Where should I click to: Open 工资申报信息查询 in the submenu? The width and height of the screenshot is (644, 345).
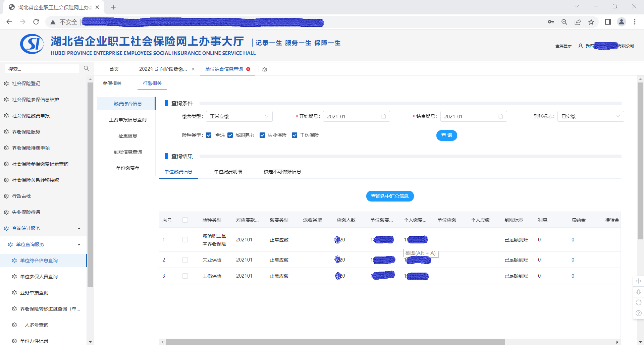click(x=128, y=120)
